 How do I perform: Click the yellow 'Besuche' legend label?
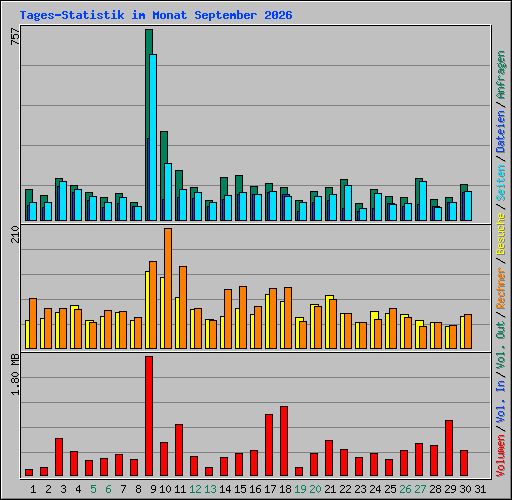501,234
